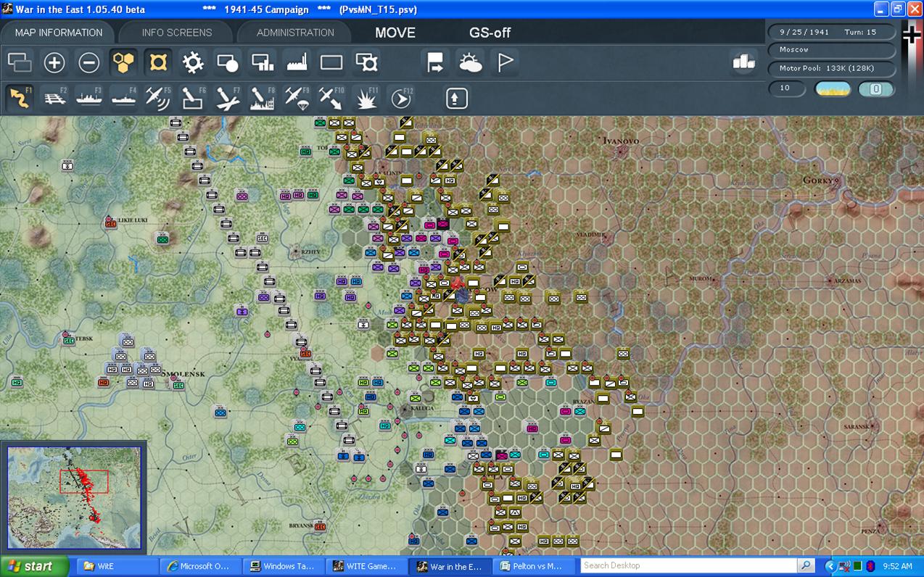Click Rzhev town label on map

(310, 252)
